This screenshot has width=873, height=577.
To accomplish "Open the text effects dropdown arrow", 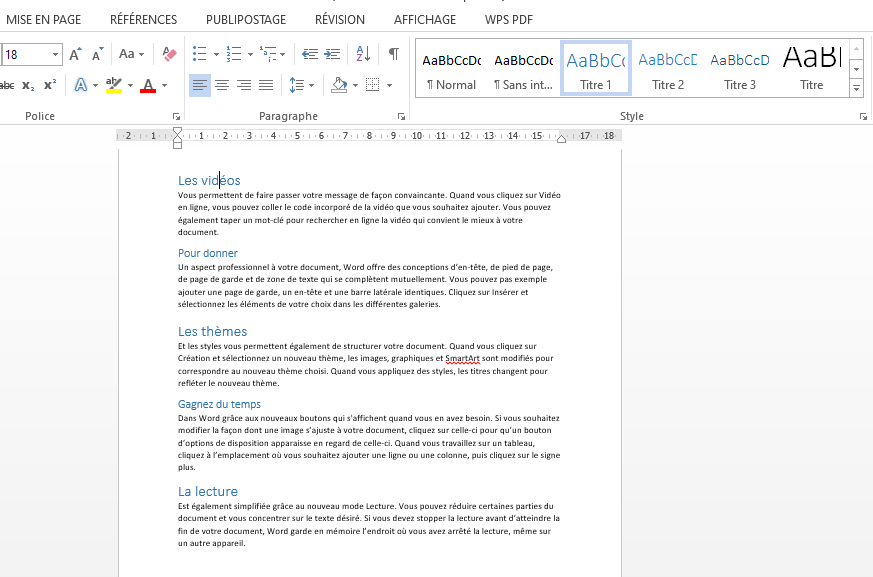I will [x=95, y=85].
